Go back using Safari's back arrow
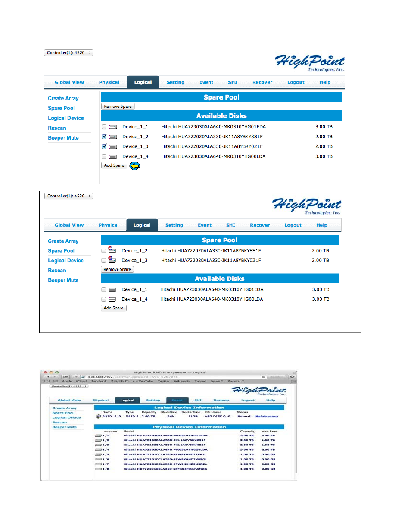 coord(48,376)
